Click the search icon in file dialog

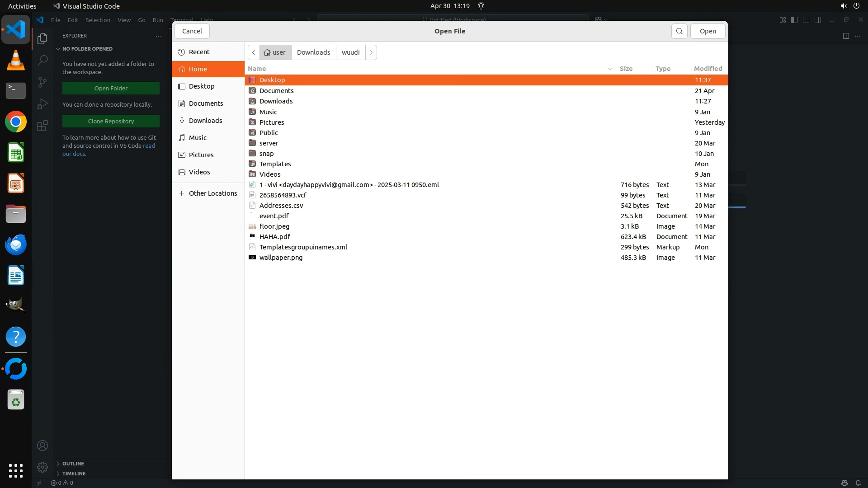click(679, 31)
